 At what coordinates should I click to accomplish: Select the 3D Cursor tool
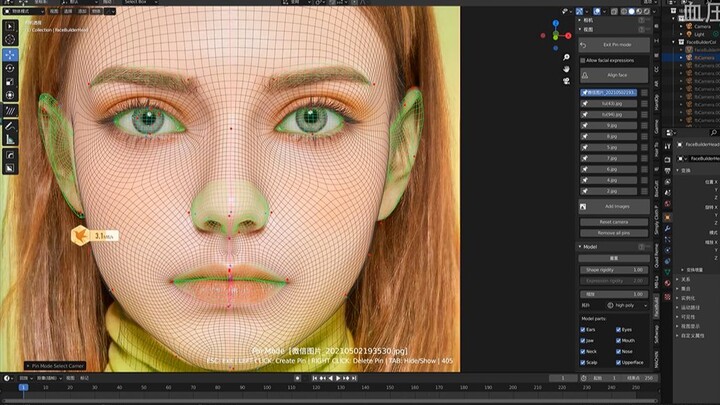10,39
